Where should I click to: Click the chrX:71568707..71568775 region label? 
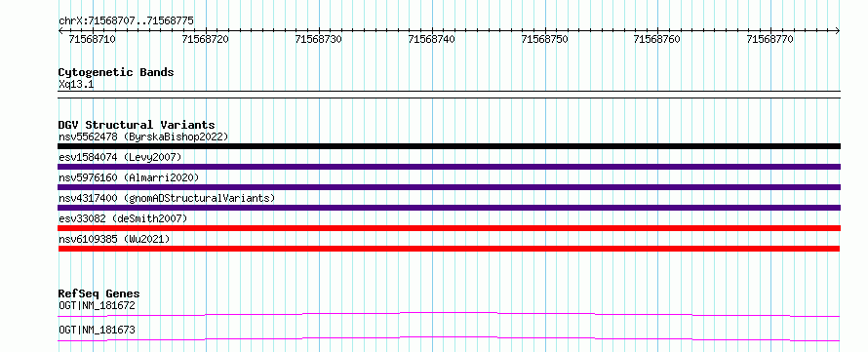point(126,21)
